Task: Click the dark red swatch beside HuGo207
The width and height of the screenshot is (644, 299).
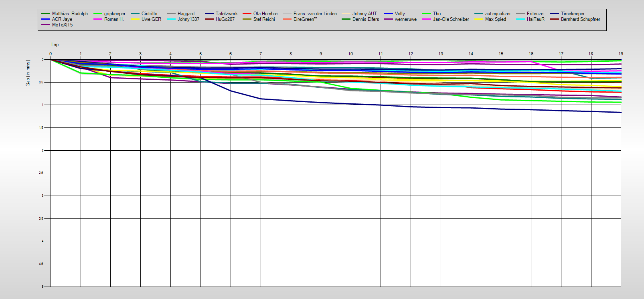Action: click(x=209, y=19)
